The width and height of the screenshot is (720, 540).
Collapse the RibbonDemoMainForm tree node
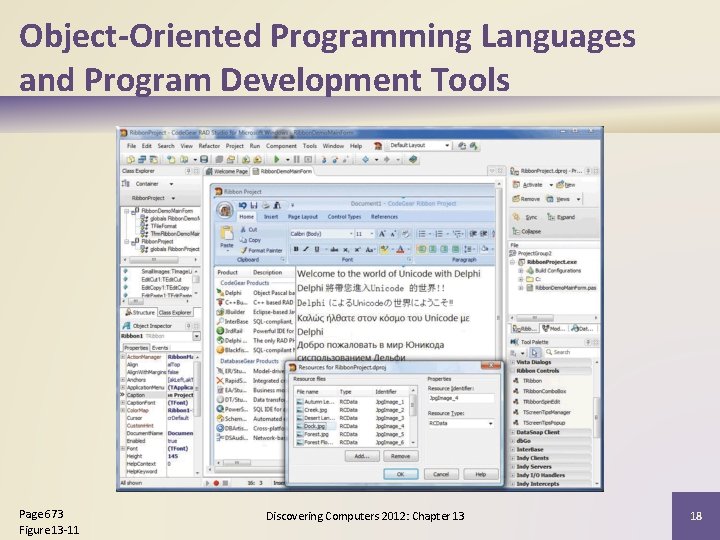pyautogui.click(x=127, y=211)
